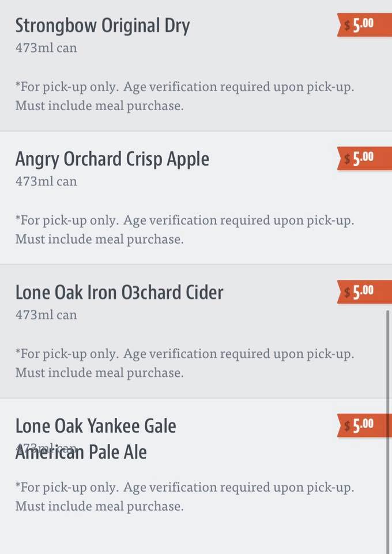Choose the Lone Oak Iron Orchard Cider
The image size is (392, 554).
point(119,293)
